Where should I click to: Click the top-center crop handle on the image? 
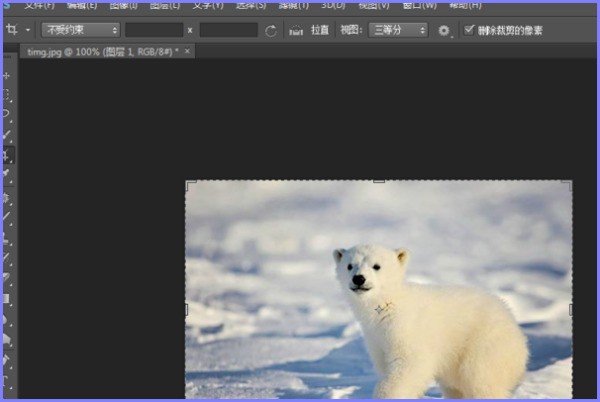tap(379, 181)
